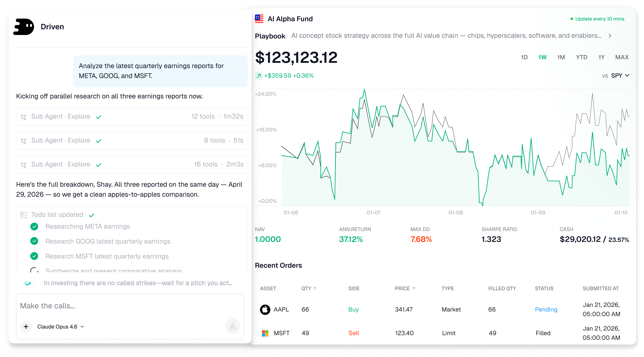Click the CASH value $29,020.12

coord(580,239)
